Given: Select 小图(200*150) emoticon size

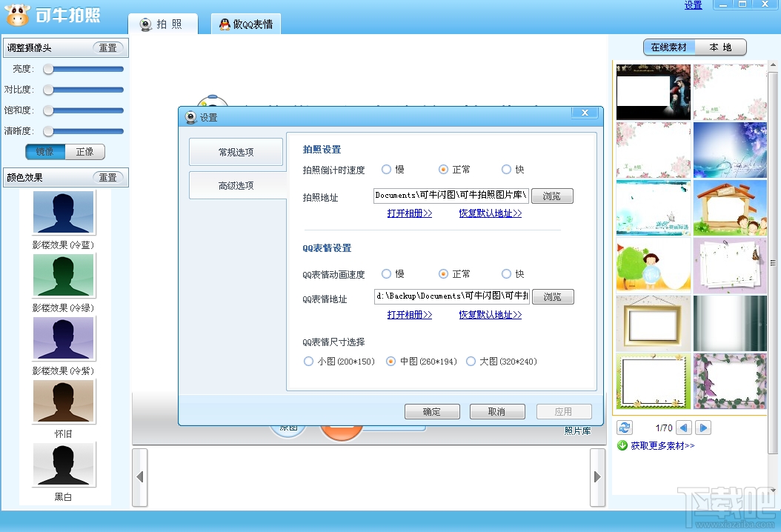Looking at the screenshot, I should click(308, 361).
